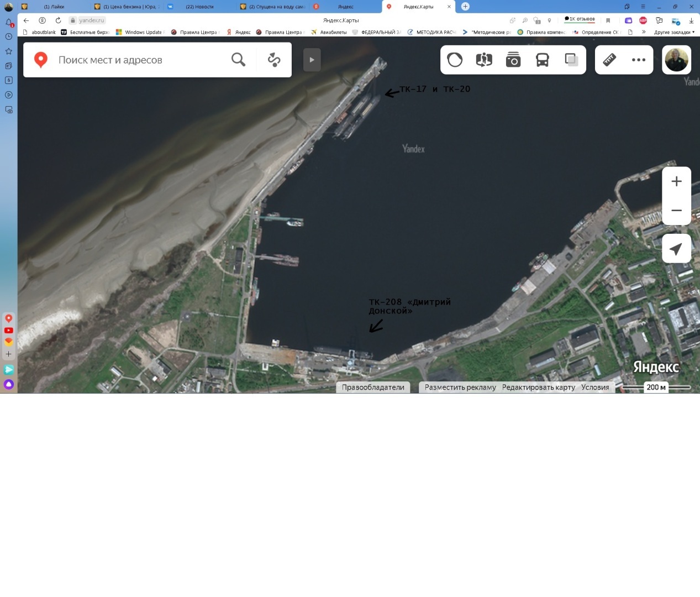Expand the collapsed side panel arrow
Image resolution: width=700 pixels, height=597 pixels.
coord(312,60)
